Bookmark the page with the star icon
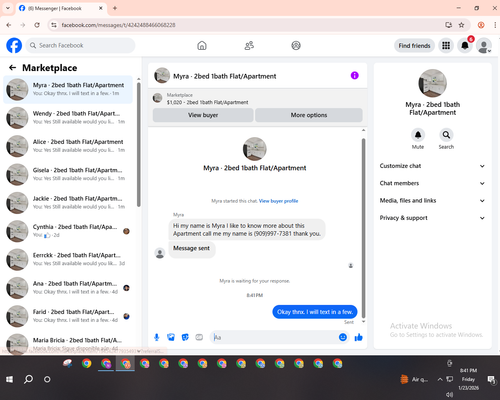 point(461,25)
